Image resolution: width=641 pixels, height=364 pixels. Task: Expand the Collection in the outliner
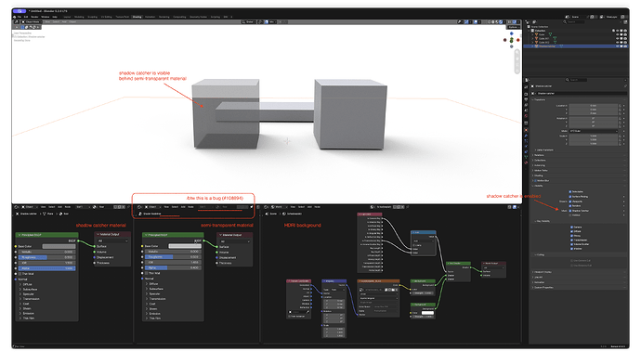point(529,31)
